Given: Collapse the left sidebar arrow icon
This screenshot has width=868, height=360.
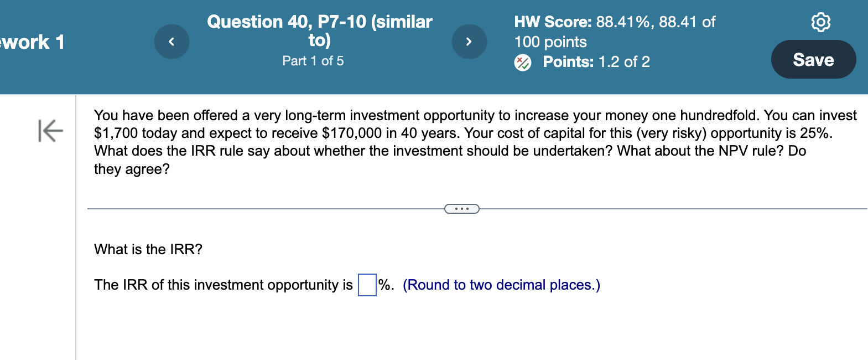Looking at the screenshot, I should (51, 131).
